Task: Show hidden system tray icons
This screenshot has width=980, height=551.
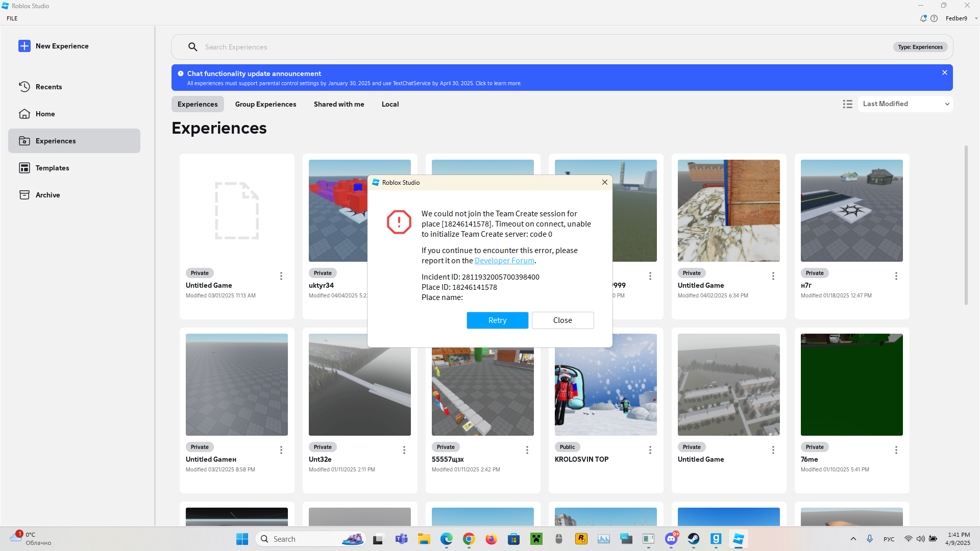Action: coord(853,539)
